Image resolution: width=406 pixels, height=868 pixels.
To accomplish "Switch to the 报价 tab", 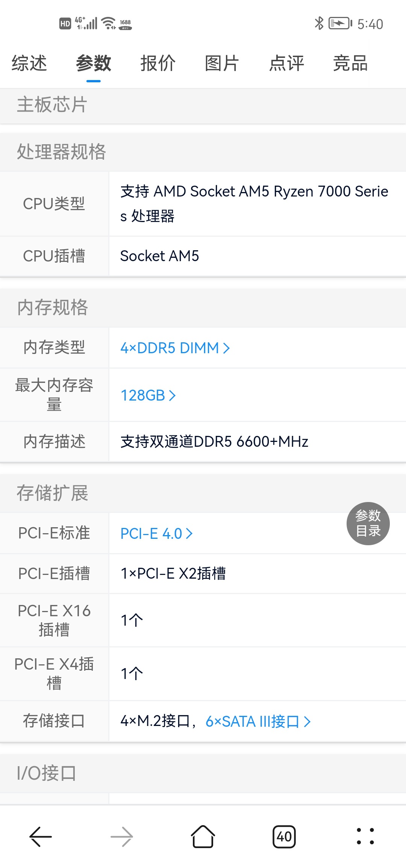I will click(158, 63).
